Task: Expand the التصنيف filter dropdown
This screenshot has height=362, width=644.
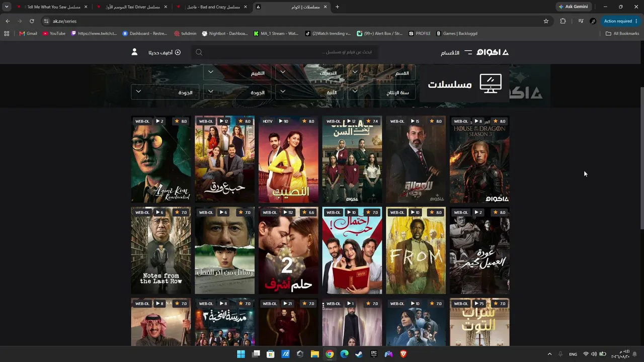Action: pyautogui.click(x=309, y=73)
